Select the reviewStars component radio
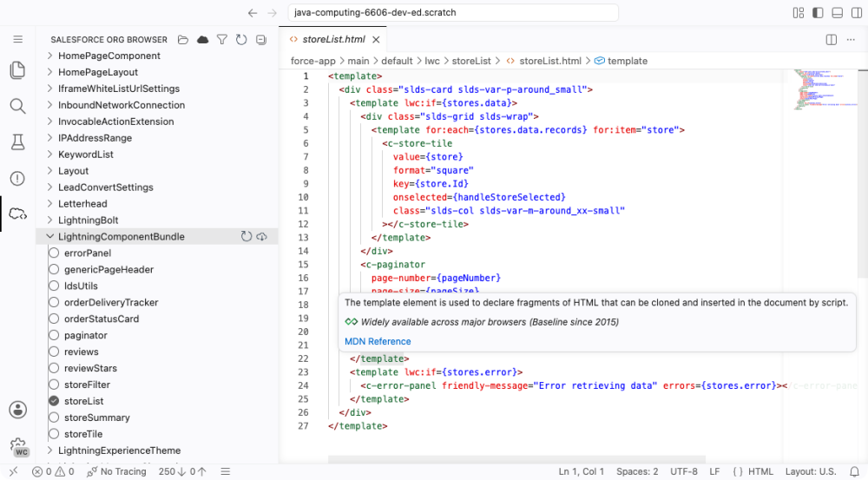Image resolution: width=868 pixels, height=480 pixels. pyautogui.click(x=54, y=368)
